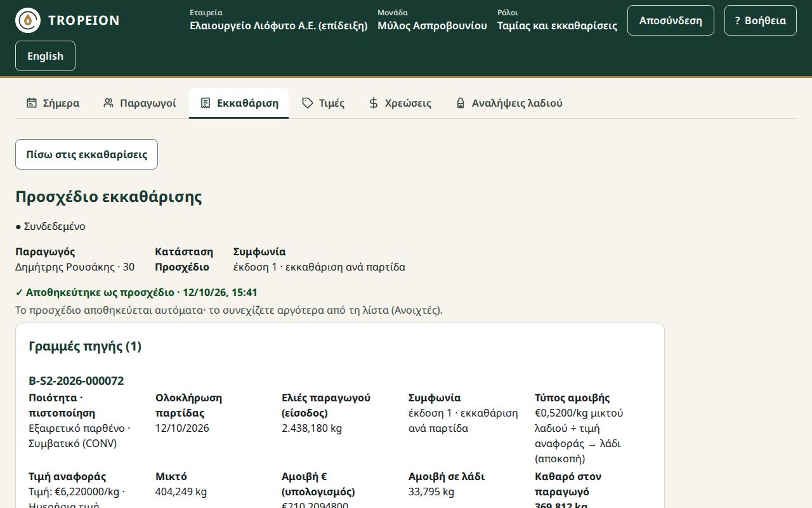Click the quality value Εξαιρετικό παρθένο · Συμβατικό
Viewport: 812px width, 508px height.
79,436
